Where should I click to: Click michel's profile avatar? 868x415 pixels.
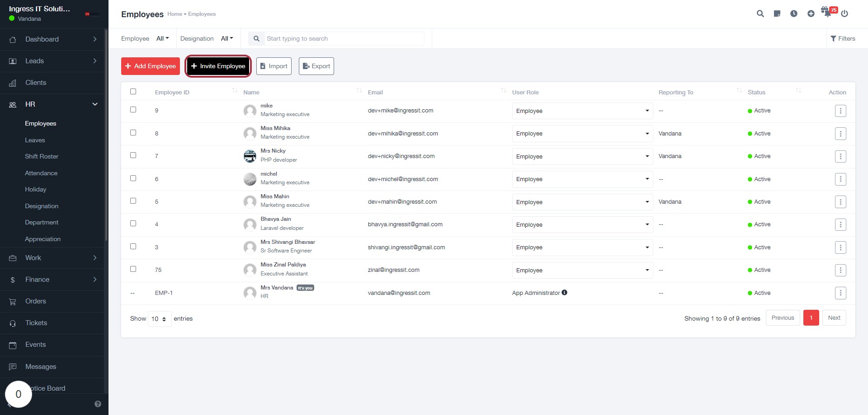(x=250, y=179)
